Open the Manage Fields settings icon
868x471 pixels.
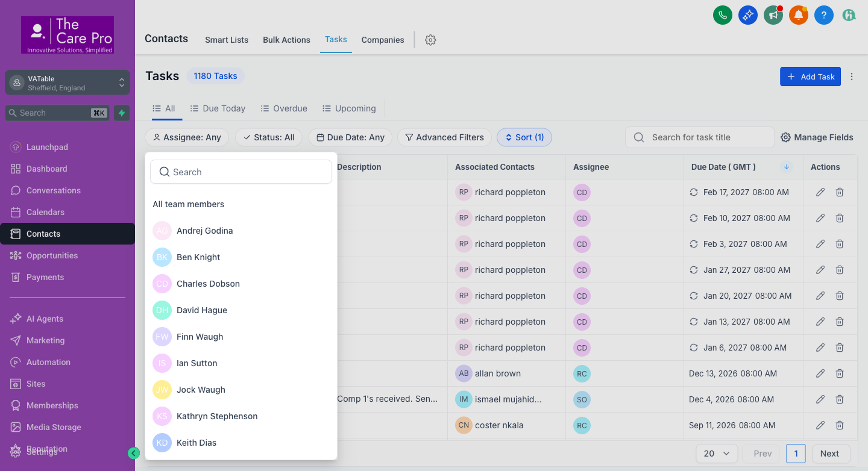point(785,137)
